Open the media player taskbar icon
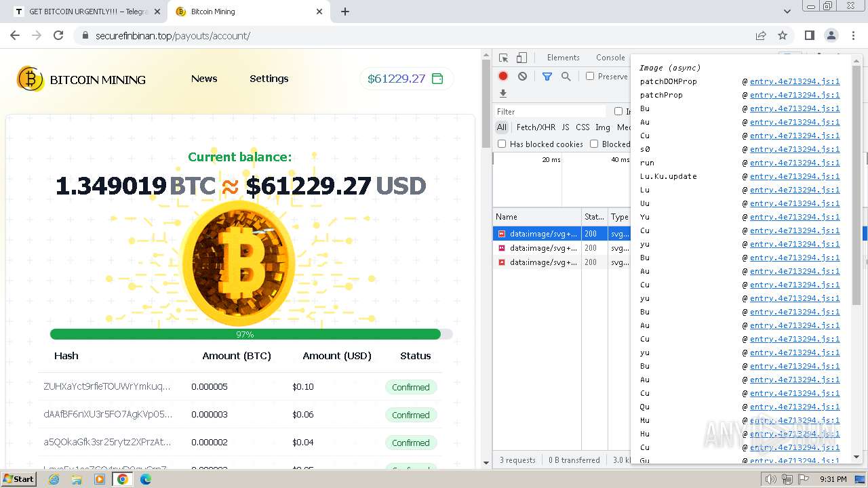This screenshot has height=488, width=868. tap(100, 479)
